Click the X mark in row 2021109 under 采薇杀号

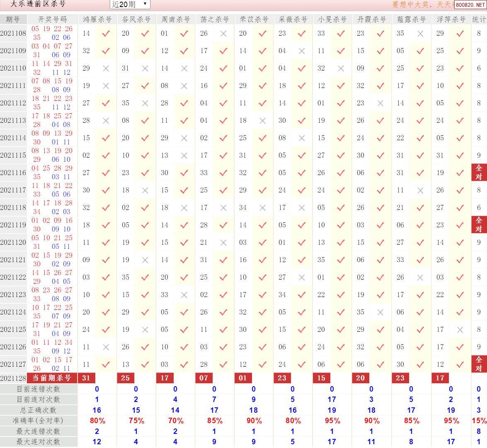coord(302,51)
